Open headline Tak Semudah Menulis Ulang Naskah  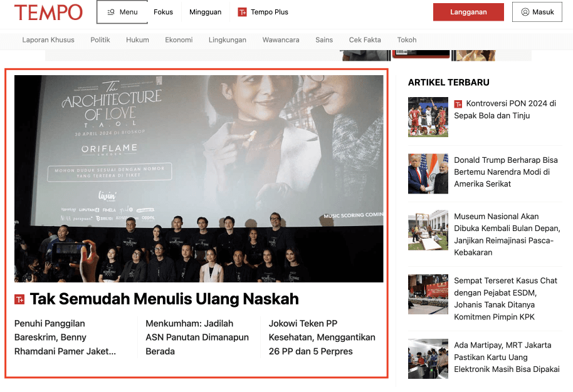click(x=164, y=299)
